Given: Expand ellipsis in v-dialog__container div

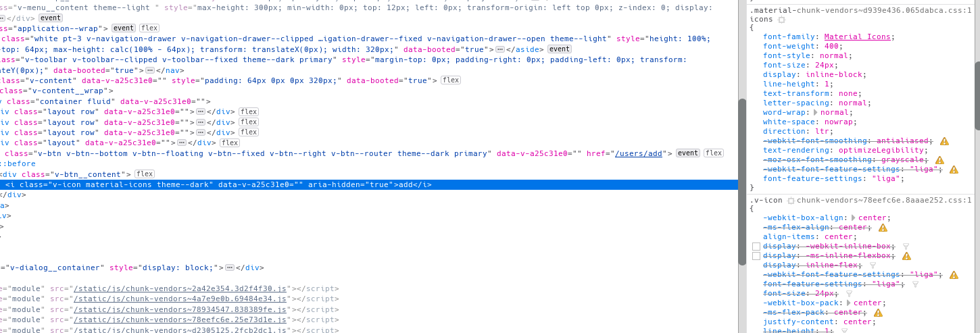Looking at the screenshot, I should coord(230,267).
